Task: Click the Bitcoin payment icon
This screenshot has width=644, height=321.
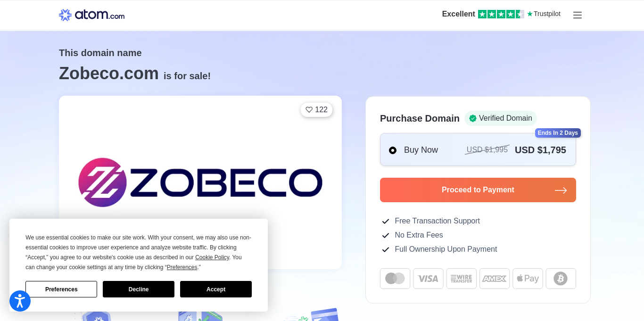Action: pos(561,279)
